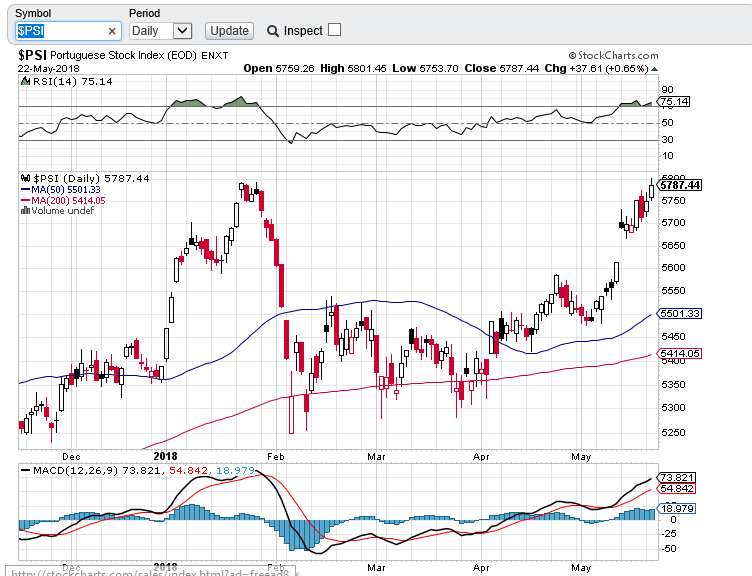752x576 pixels.
Task: Click the Volume undef legend icon
Action: [x=25, y=211]
